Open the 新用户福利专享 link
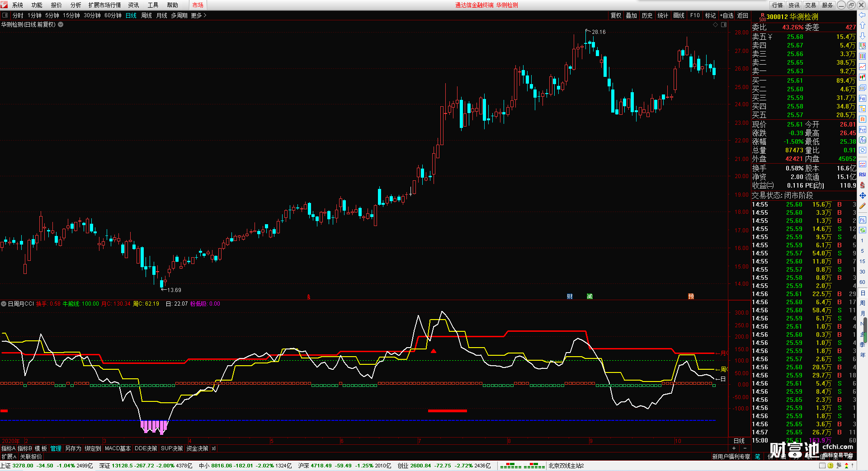 [731, 457]
